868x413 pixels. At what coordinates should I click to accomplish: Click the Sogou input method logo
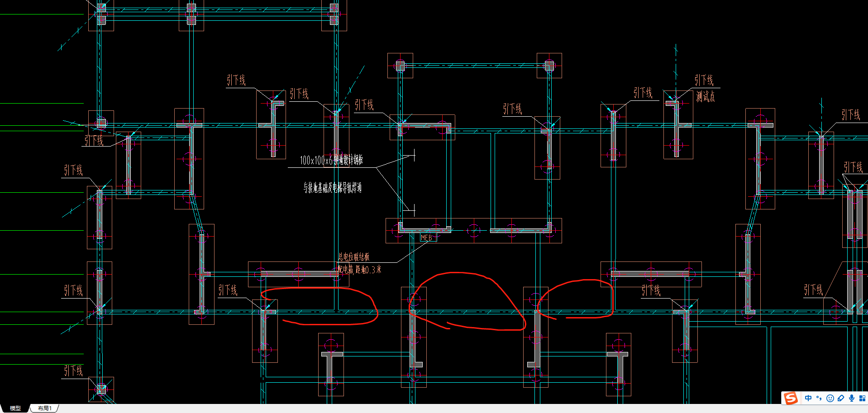791,398
